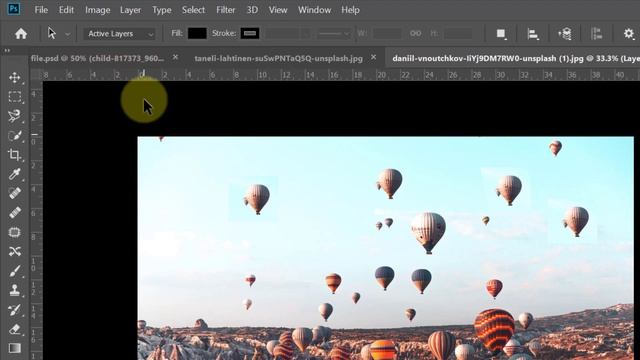
Task: Select the Lasso tool
Action: coord(15,116)
